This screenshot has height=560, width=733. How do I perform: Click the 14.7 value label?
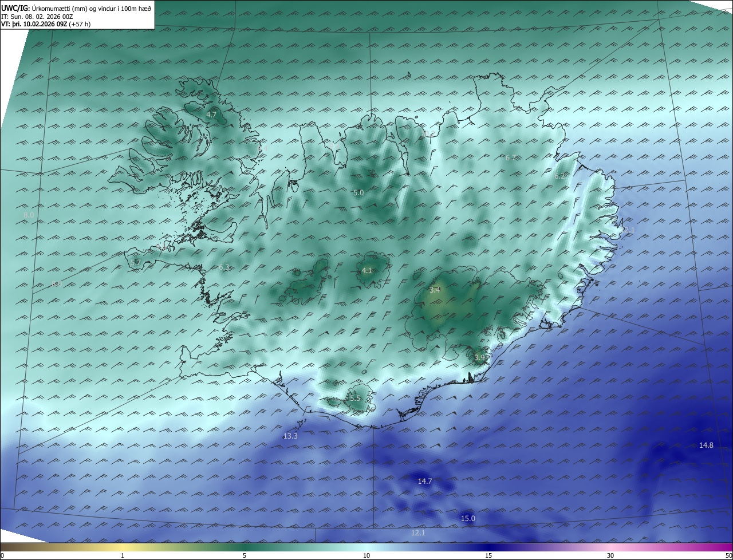click(x=424, y=482)
